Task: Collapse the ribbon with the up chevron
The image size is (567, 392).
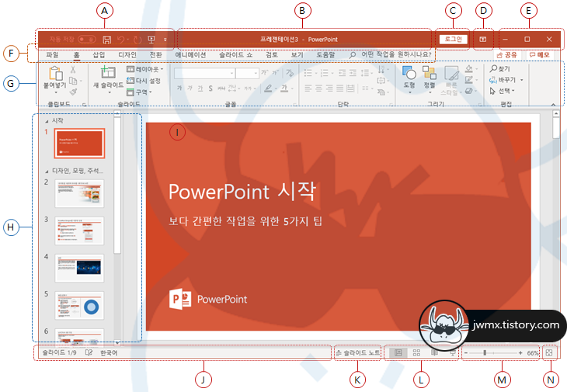Action: 553,105
